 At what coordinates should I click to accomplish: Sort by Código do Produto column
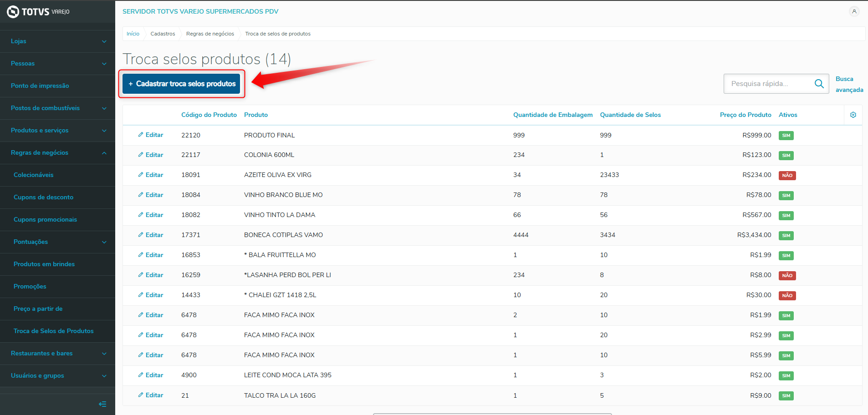pos(209,115)
